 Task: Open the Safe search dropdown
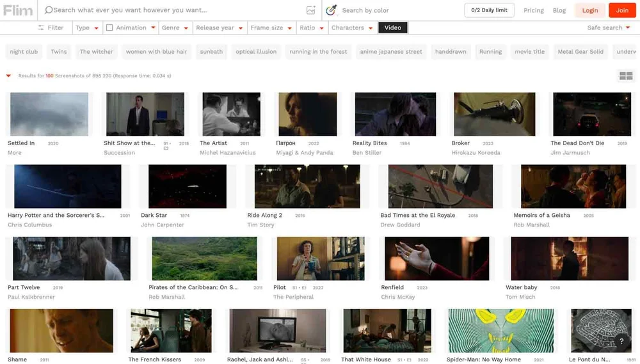[608, 28]
